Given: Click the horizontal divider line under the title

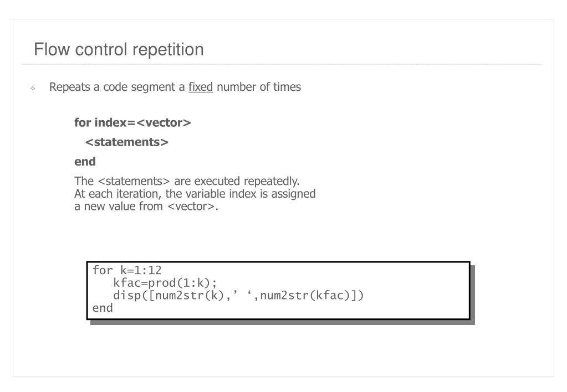Looking at the screenshot, I should 282,65.
